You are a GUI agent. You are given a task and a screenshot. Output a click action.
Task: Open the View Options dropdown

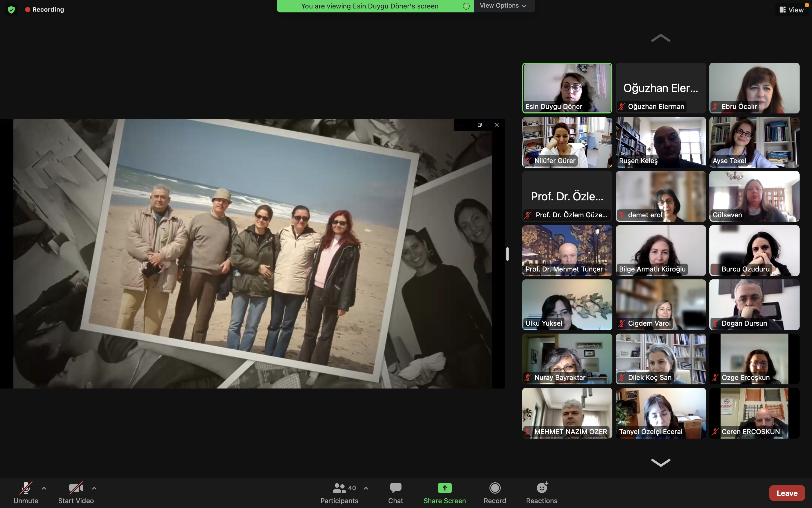(x=503, y=6)
